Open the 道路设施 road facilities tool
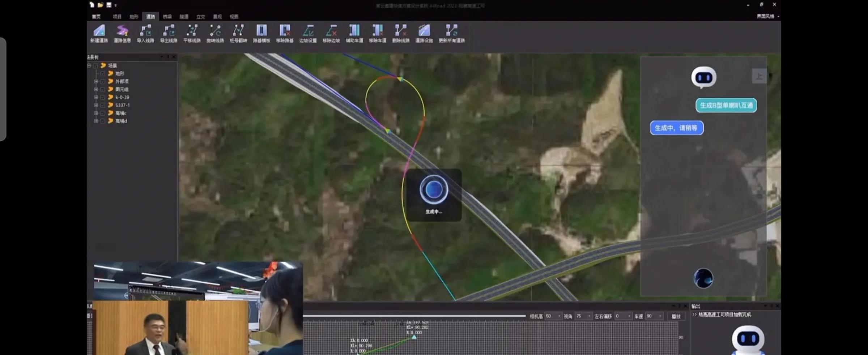868x355 pixels. click(424, 34)
